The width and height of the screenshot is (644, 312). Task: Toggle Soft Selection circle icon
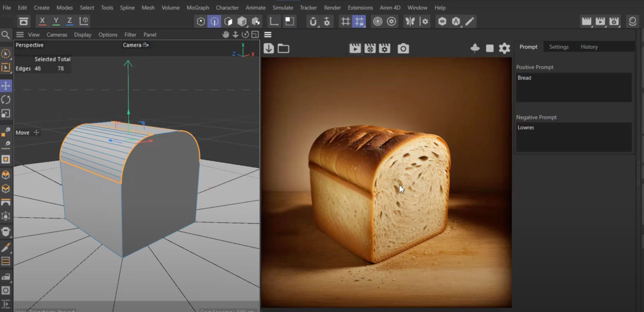coord(377,21)
